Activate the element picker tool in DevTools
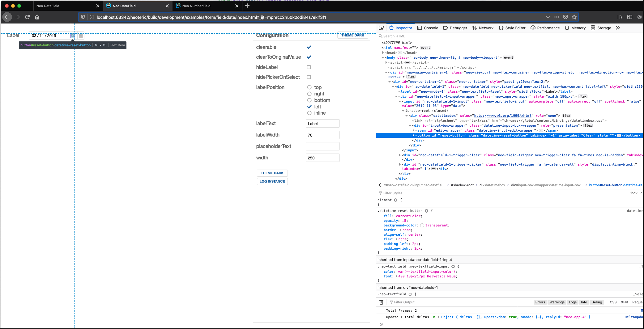Screen dimensions: 644x329 tap(381, 28)
